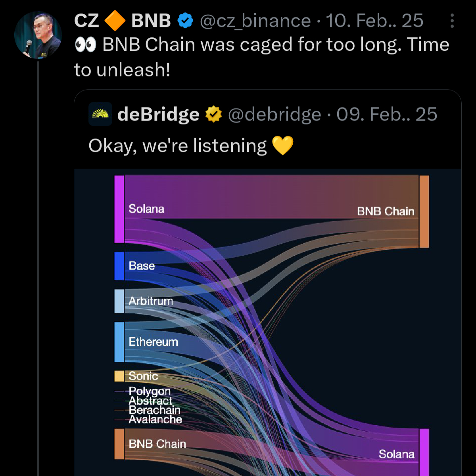
Task: Select the Base node in the Sankey chart
Action: (119, 266)
